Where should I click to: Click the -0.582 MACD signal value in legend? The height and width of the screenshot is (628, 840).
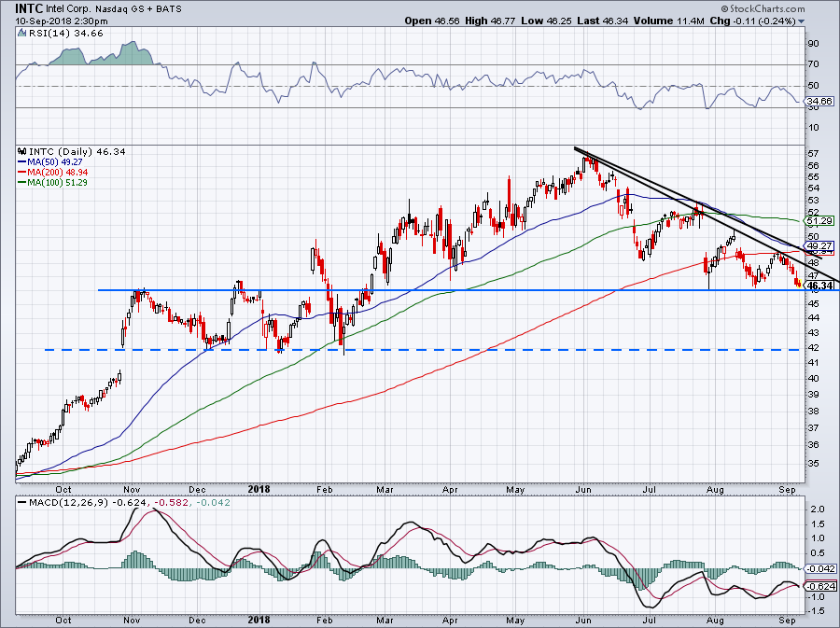pos(174,503)
